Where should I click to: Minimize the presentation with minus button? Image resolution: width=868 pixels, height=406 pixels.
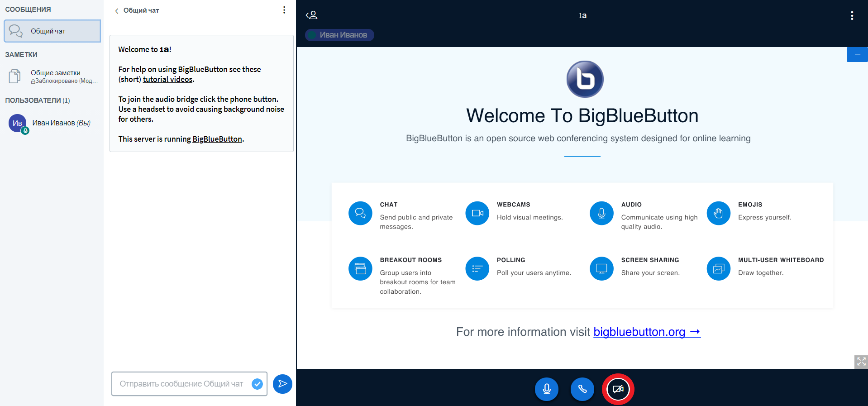click(857, 55)
